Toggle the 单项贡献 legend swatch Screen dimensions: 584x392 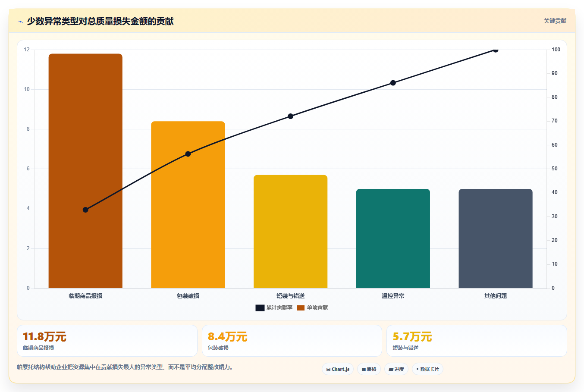[x=301, y=307]
